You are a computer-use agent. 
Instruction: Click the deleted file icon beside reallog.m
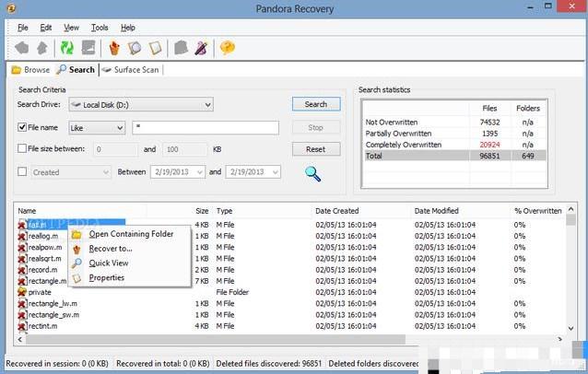coord(22,236)
